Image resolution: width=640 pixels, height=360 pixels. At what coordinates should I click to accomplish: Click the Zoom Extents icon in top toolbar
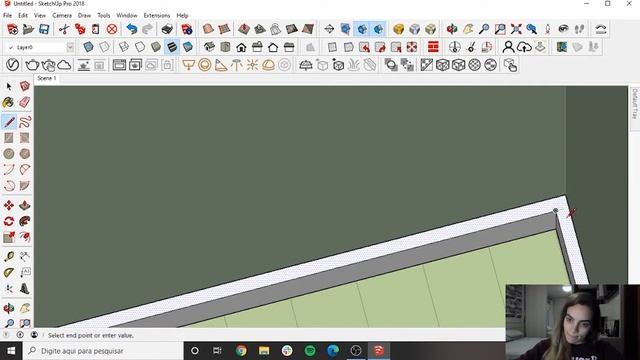[x=516, y=29]
